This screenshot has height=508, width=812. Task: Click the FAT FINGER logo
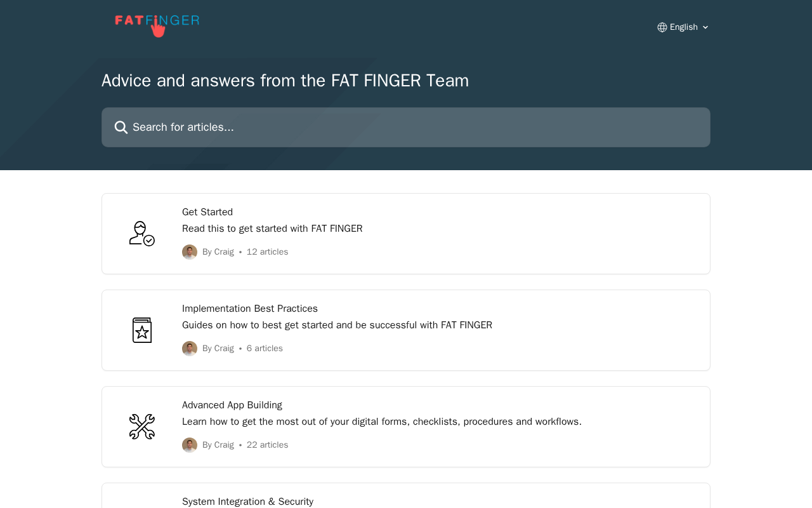coord(157,25)
